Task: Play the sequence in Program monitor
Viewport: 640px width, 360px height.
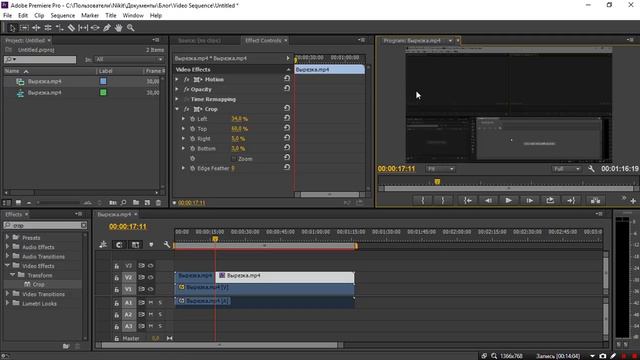Action: pos(509,200)
